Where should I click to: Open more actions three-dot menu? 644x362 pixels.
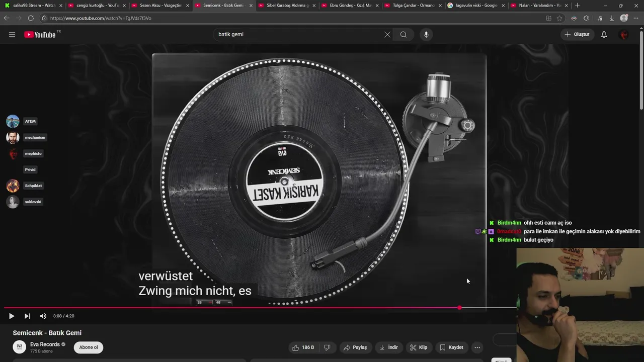[x=477, y=347]
